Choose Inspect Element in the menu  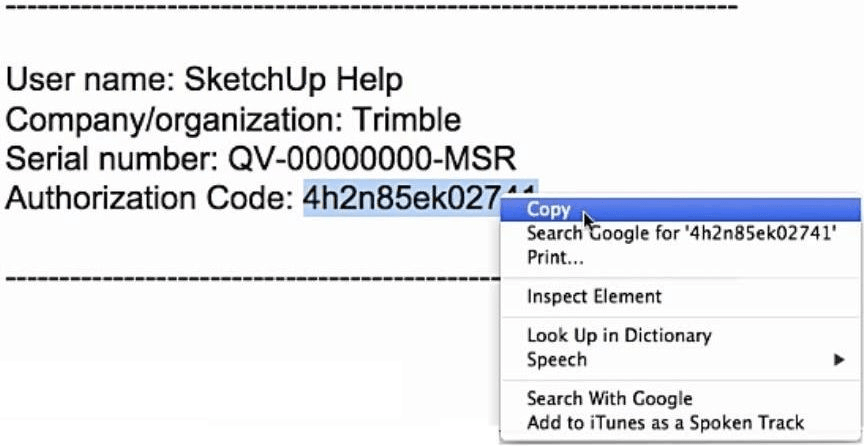594,297
